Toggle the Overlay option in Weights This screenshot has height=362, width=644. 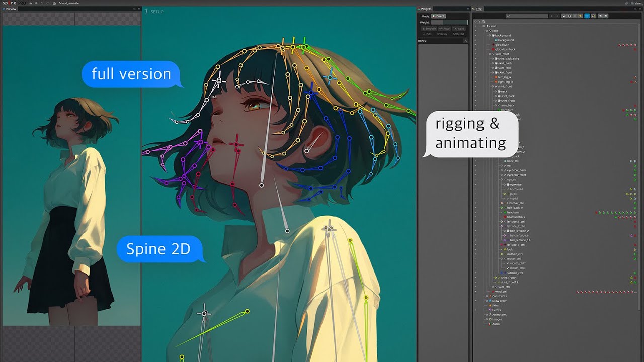click(x=442, y=34)
